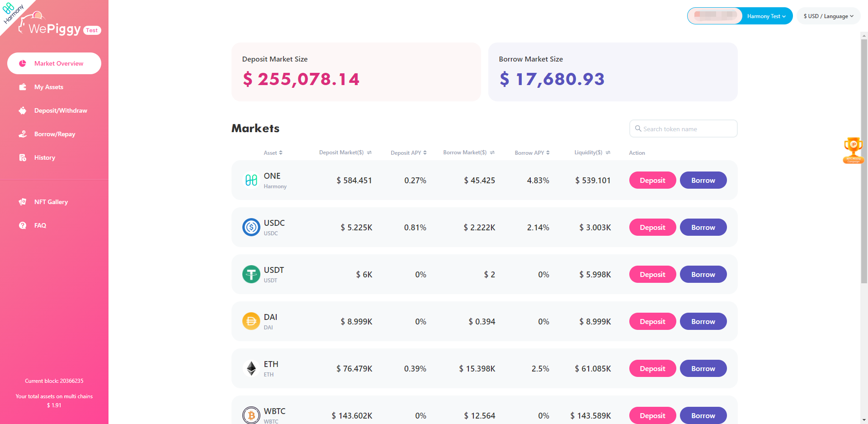Click the USDC token icon
This screenshot has width=868, height=424.
click(x=251, y=227)
